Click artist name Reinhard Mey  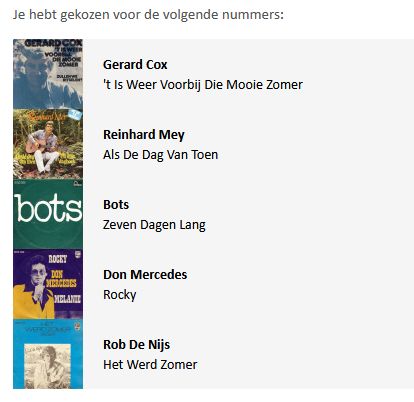pos(144,135)
